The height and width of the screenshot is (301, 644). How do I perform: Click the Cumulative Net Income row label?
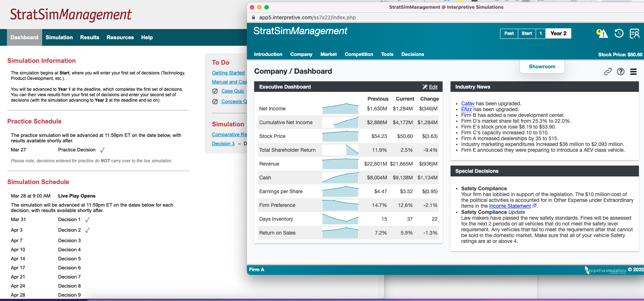pyautogui.click(x=286, y=122)
